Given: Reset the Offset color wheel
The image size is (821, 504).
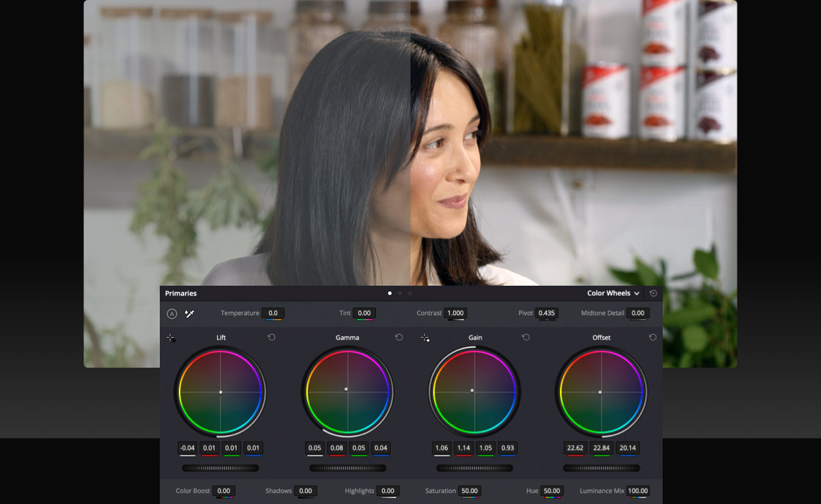Looking at the screenshot, I should coord(652,338).
